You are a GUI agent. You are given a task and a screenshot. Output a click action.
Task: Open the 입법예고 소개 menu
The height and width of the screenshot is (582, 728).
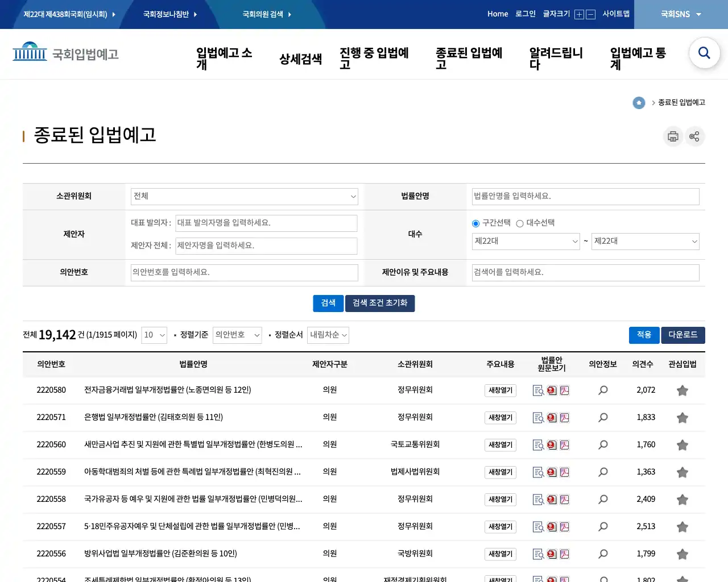coord(224,59)
